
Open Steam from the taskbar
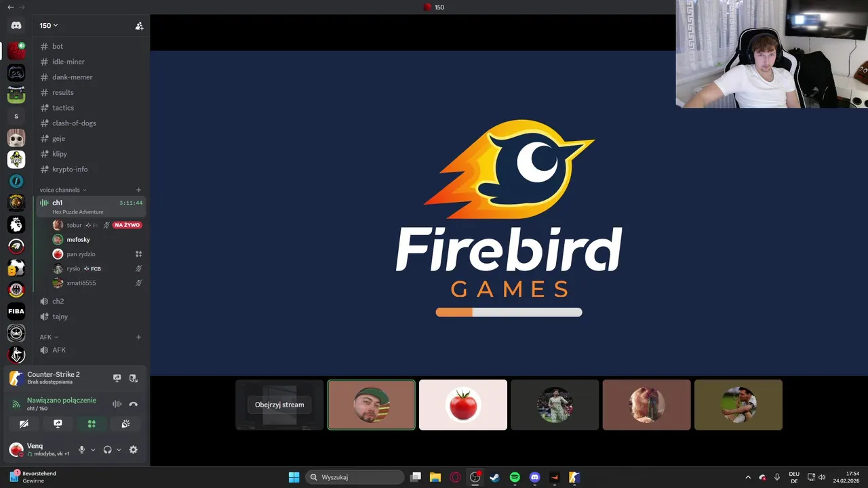[495, 477]
